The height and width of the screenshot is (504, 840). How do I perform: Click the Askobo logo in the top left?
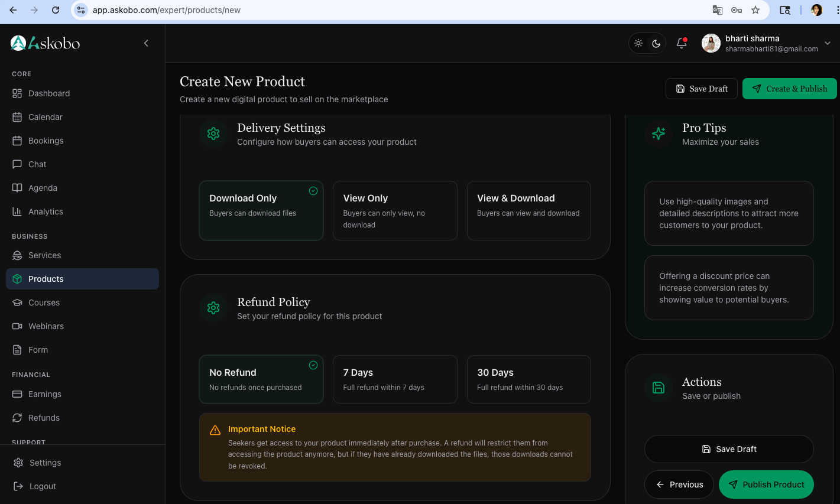45,43
